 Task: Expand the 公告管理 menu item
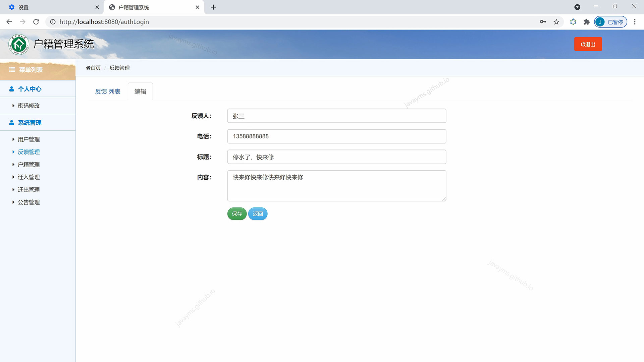(x=29, y=202)
